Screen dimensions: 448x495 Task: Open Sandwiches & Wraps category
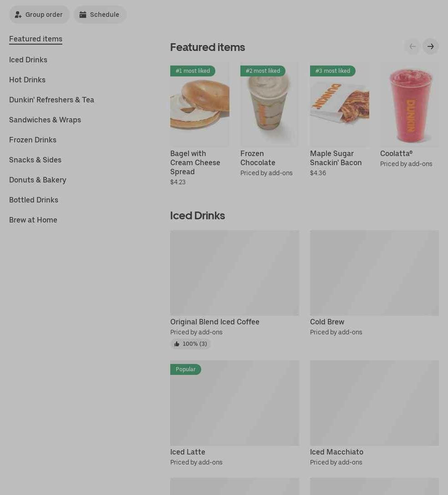click(45, 120)
